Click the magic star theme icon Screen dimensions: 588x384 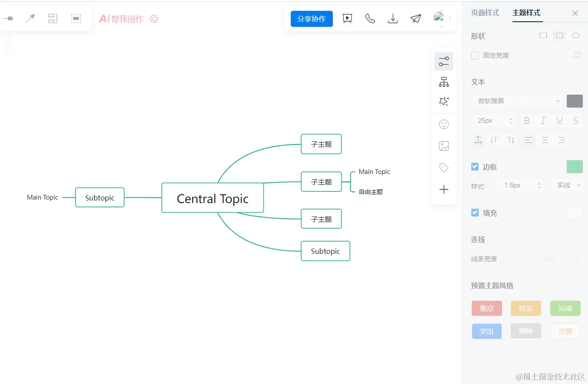443,102
